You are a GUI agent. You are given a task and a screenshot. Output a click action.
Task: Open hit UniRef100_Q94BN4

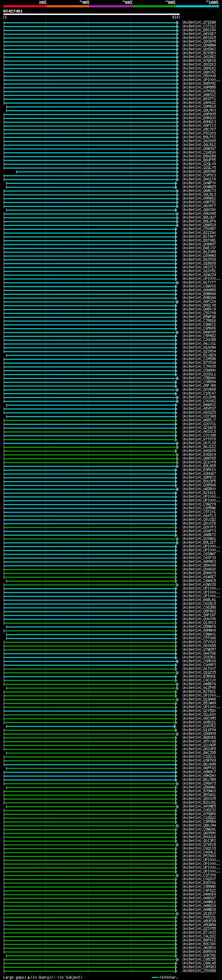(199, 45)
